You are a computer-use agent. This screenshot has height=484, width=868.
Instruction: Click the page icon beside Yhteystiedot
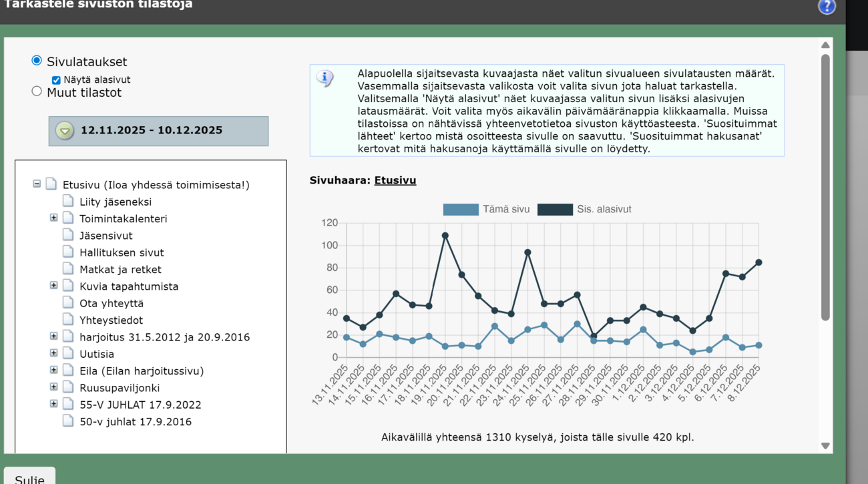pos(68,320)
